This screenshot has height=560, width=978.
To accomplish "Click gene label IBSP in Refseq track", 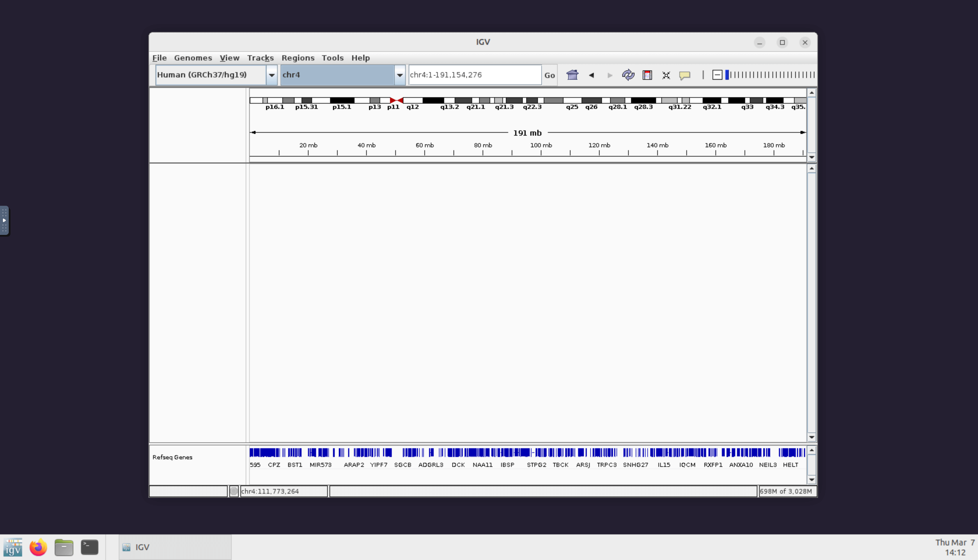I will [x=507, y=465].
